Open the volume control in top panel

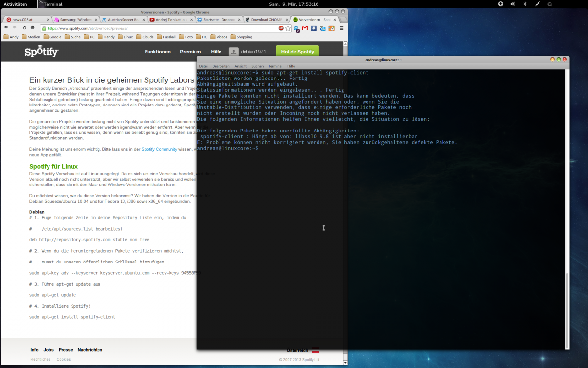[513, 4]
